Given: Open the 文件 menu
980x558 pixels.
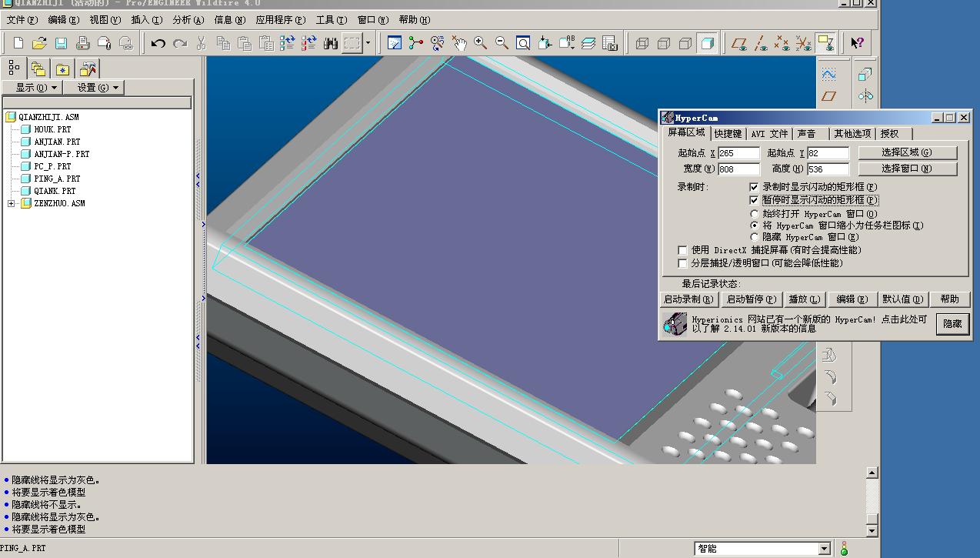Looking at the screenshot, I should (x=22, y=20).
